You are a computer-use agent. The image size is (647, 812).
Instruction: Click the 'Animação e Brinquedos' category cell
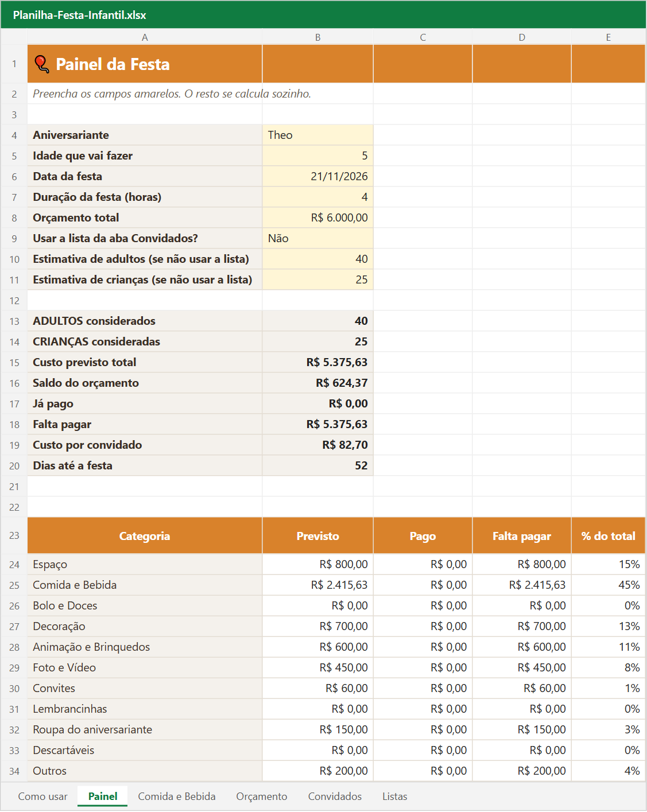145,647
